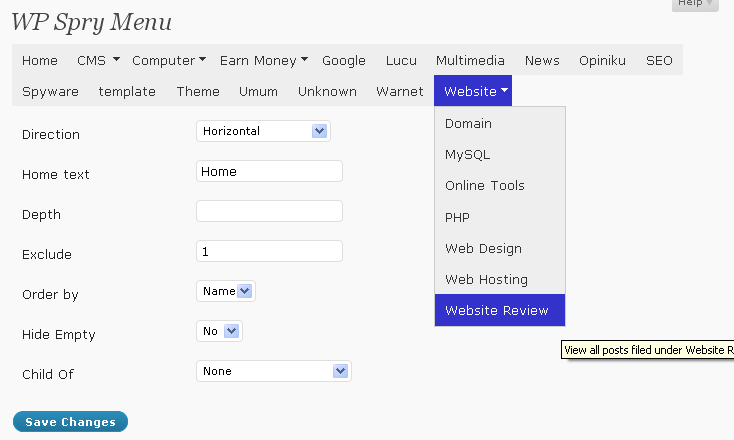Click the Exclude label

click(x=47, y=254)
